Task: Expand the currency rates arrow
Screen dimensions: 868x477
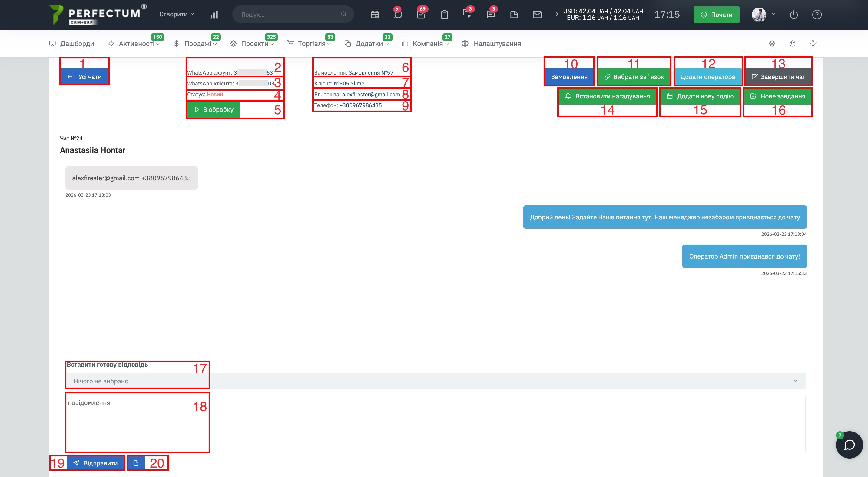Action: point(557,14)
